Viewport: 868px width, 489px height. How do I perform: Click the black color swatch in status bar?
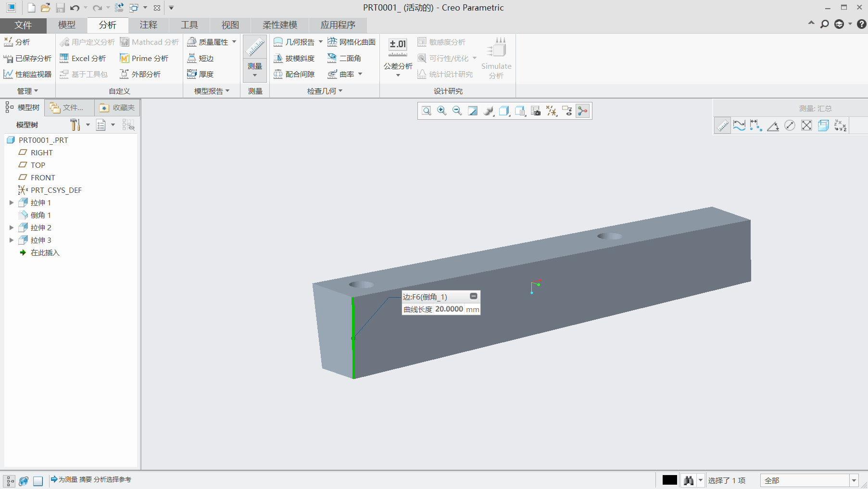669,480
